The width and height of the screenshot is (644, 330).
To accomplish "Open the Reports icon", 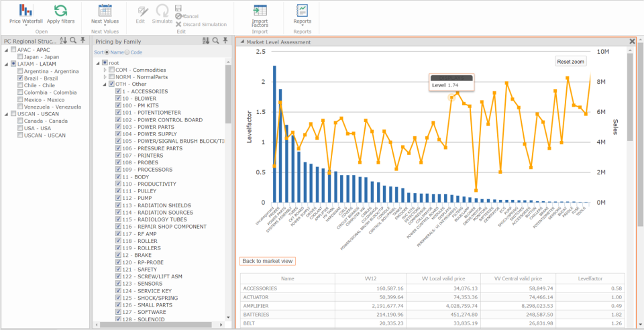I will tap(303, 10).
